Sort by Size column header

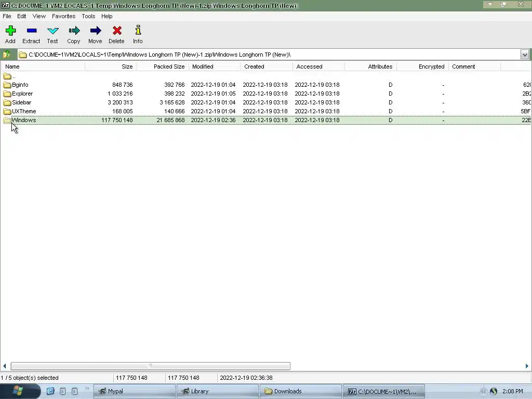point(111,66)
